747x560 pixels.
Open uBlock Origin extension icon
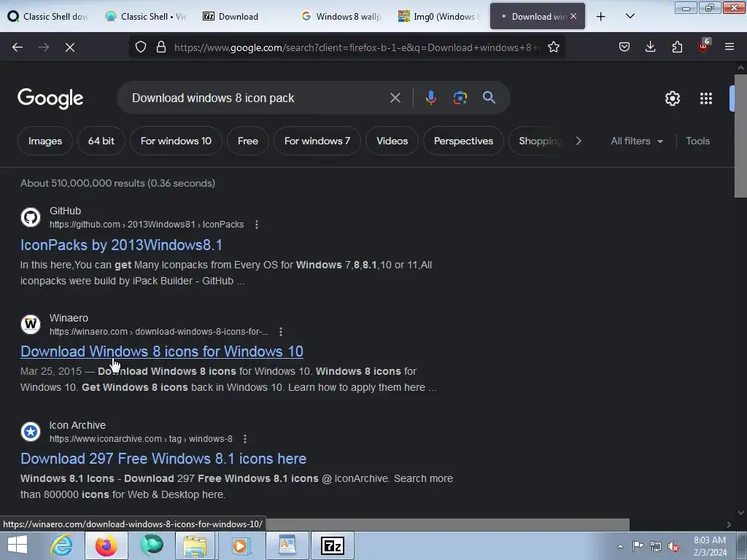[703, 46]
